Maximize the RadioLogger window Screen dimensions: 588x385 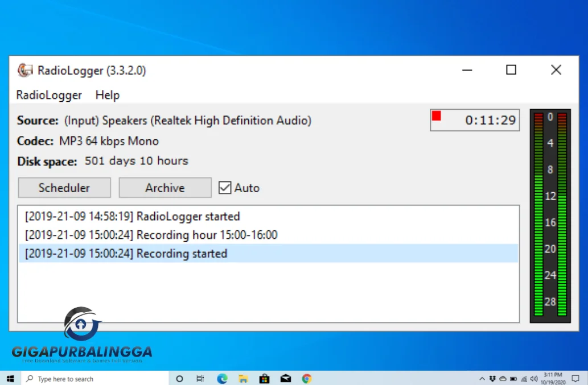click(511, 70)
